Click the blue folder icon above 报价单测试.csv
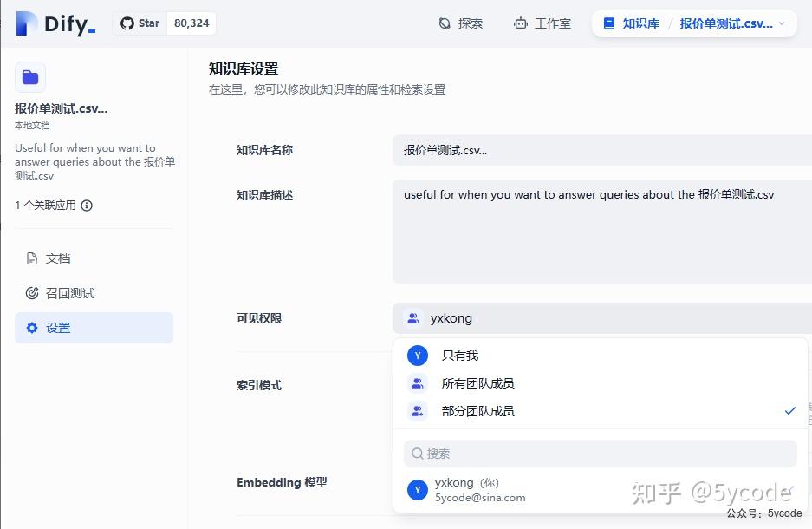 29,77
